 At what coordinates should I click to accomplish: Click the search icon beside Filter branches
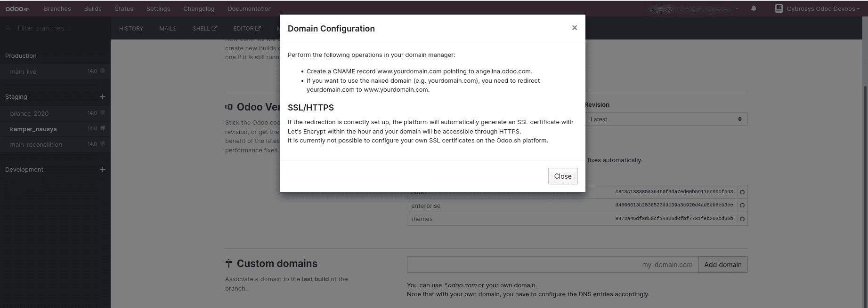[x=8, y=28]
